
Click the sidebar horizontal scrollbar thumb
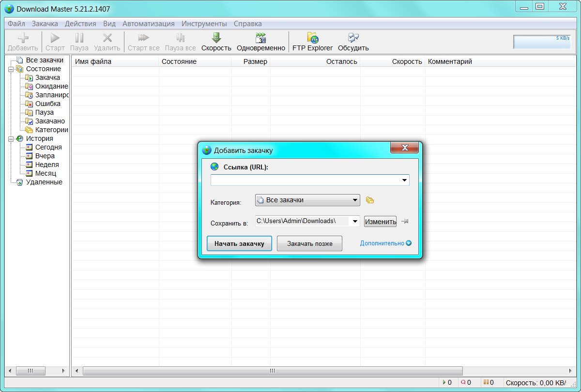point(31,371)
